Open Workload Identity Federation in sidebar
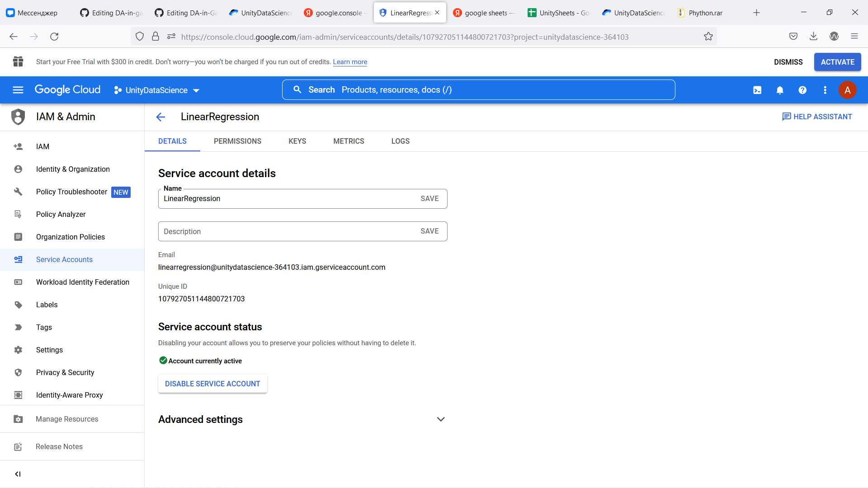 click(83, 282)
